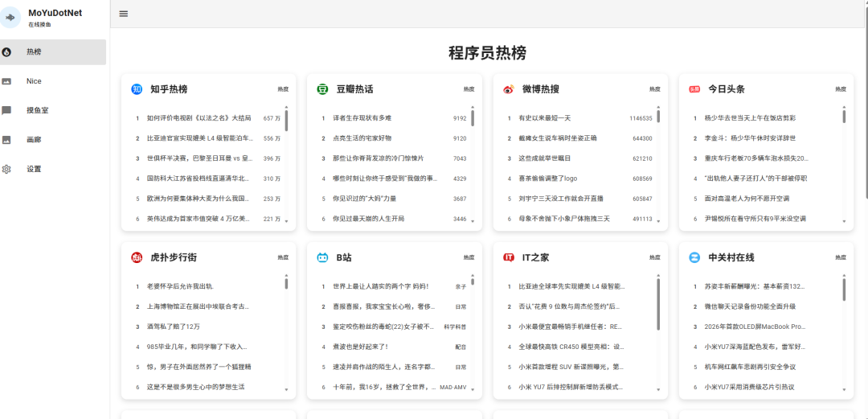Toggle the hamburger menu icon
This screenshot has width=868, height=419.
pos(124,14)
